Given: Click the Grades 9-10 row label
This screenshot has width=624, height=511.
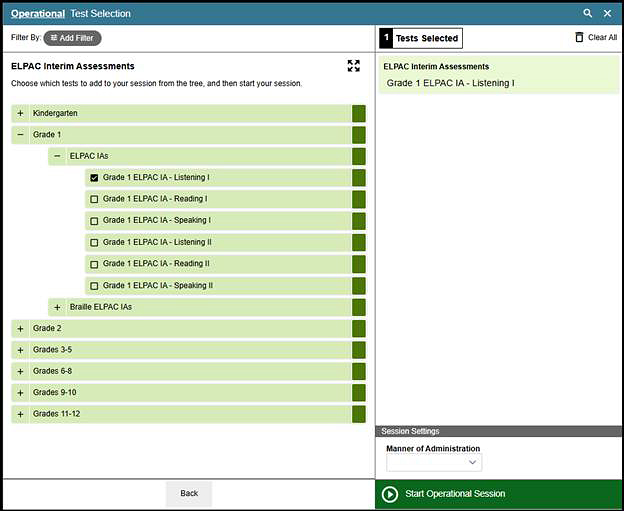Looking at the screenshot, I should pos(55,392).
